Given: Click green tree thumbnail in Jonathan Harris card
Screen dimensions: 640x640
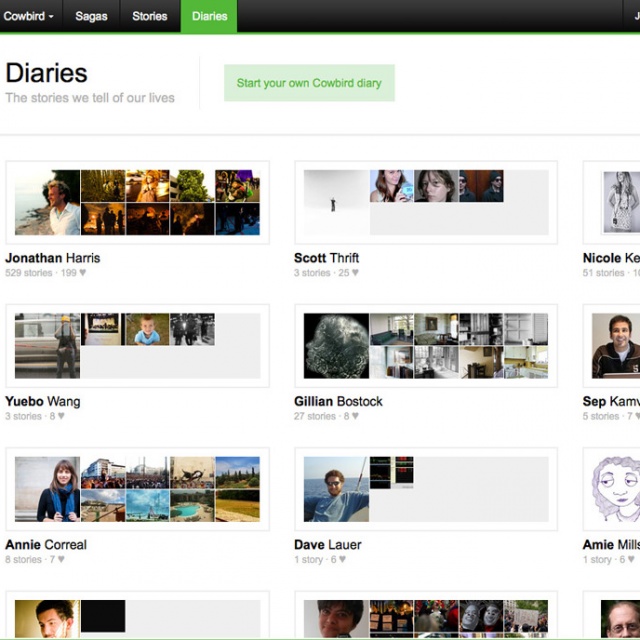Looking at the screenshot, I should click(192, 186).
